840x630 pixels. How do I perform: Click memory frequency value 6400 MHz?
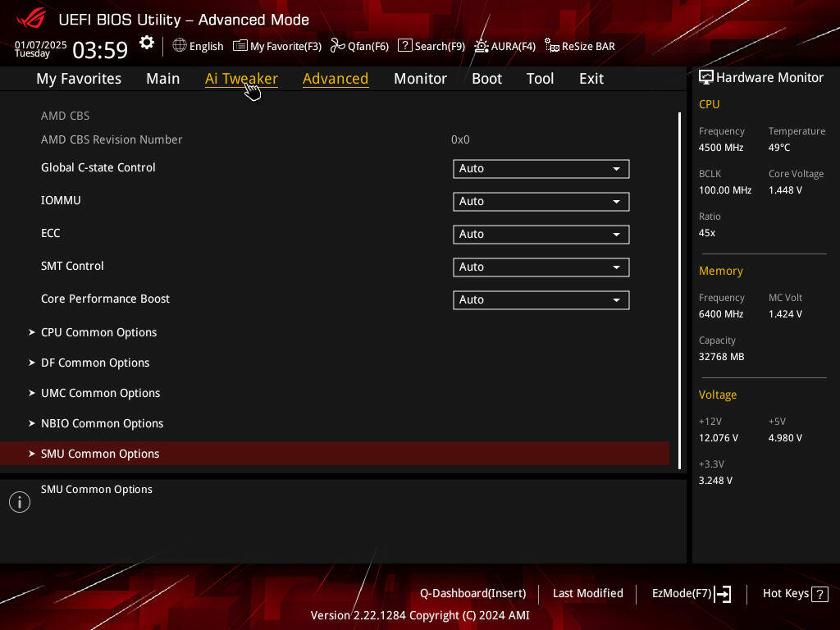click(721, 314)
